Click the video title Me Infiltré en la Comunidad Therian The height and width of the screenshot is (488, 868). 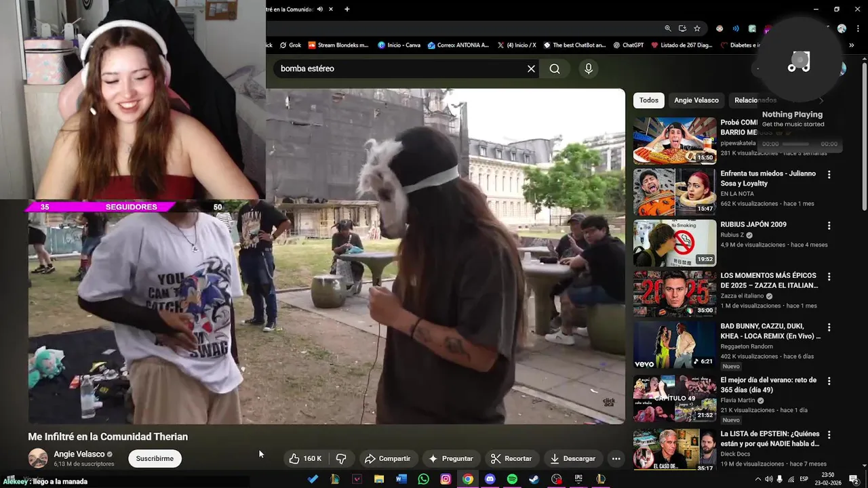pos(108,437)
